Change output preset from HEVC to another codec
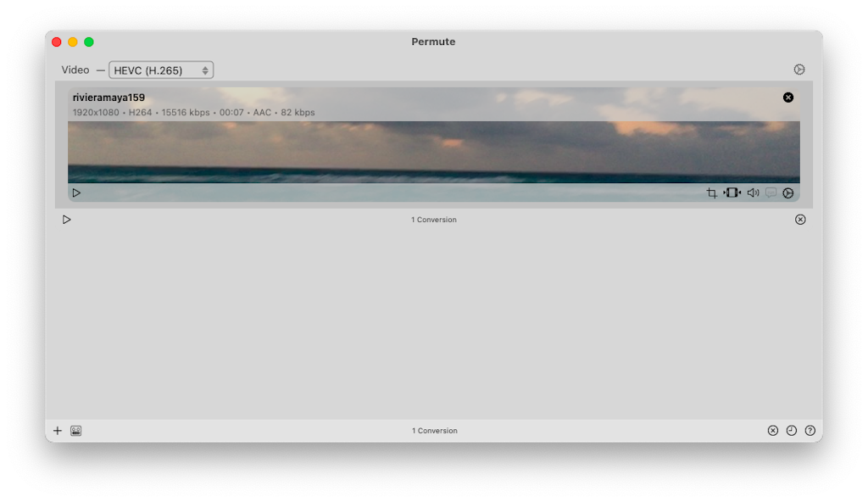This screenshot has height=502, width=868. click(x=161, y=70)
